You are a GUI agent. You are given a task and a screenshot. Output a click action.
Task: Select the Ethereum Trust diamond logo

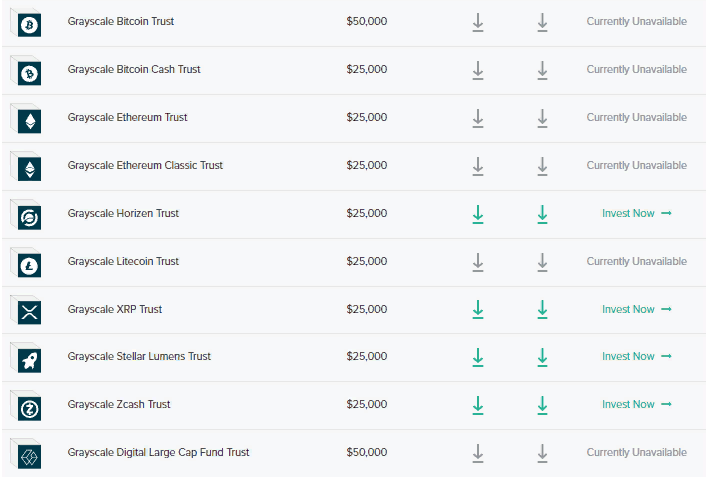(29, 120)
